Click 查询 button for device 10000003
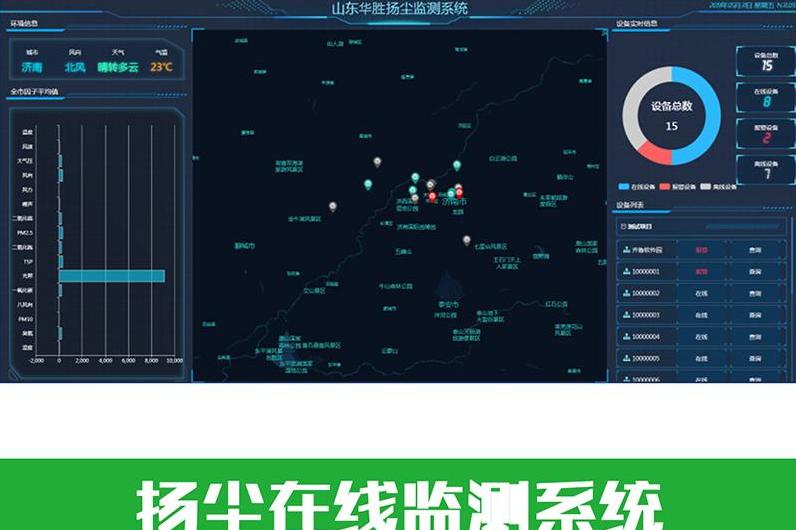 tap(754, 315)
